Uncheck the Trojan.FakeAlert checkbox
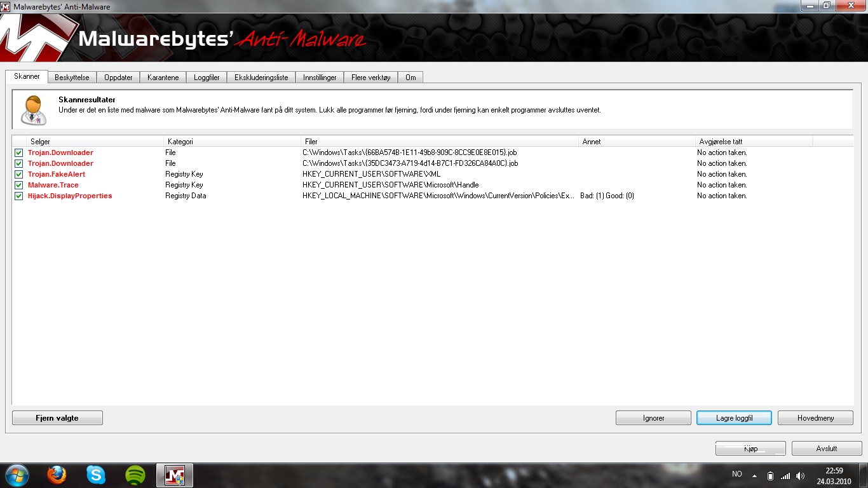Viewport: 868px width, 488px height. [18, 174]
